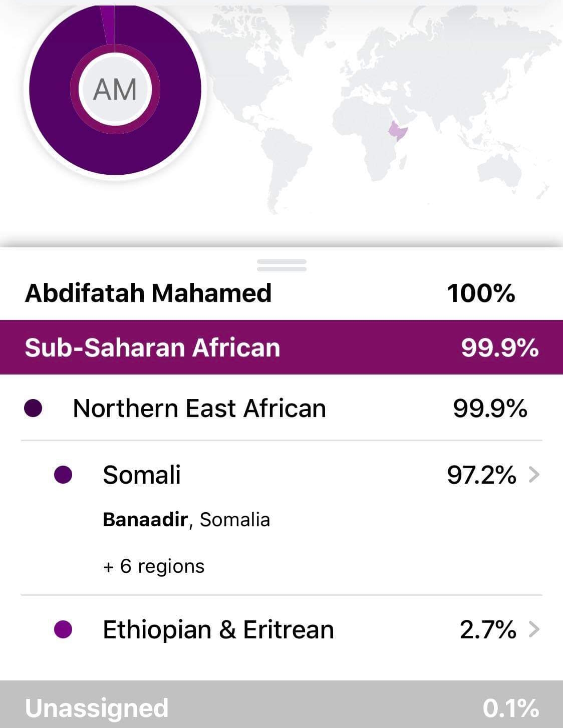Click the Abdifatah Mahamed profile name
The height and width of the screenshot is (728, 563).
[x=148, y=293]
